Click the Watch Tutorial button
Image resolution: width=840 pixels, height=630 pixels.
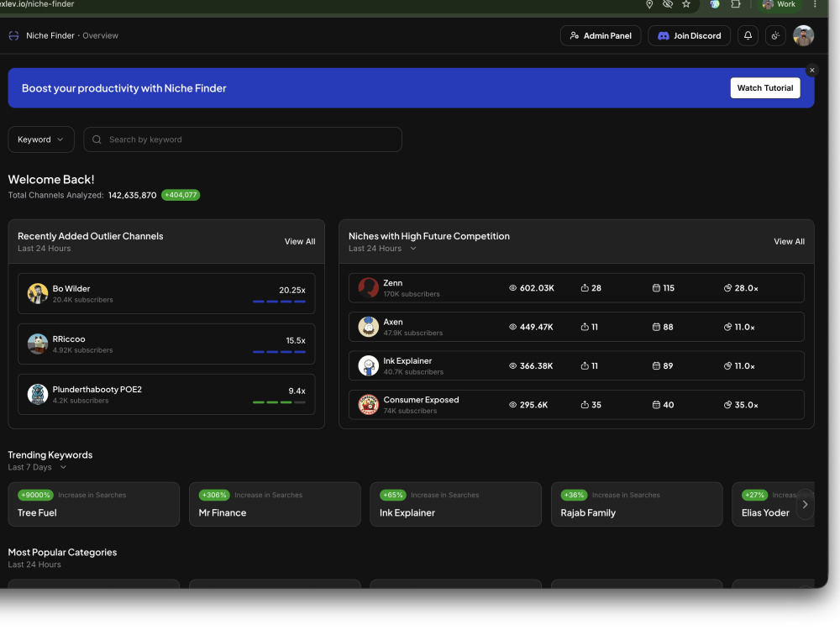765,88
